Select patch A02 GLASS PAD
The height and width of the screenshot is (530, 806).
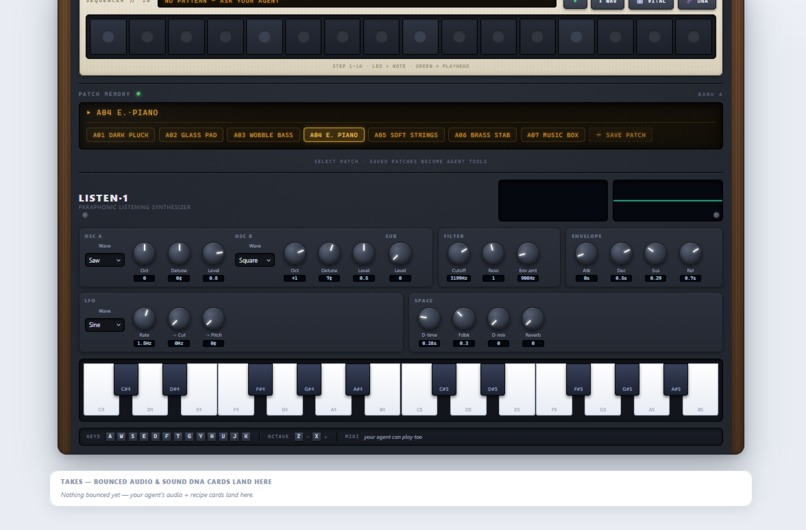191,135
